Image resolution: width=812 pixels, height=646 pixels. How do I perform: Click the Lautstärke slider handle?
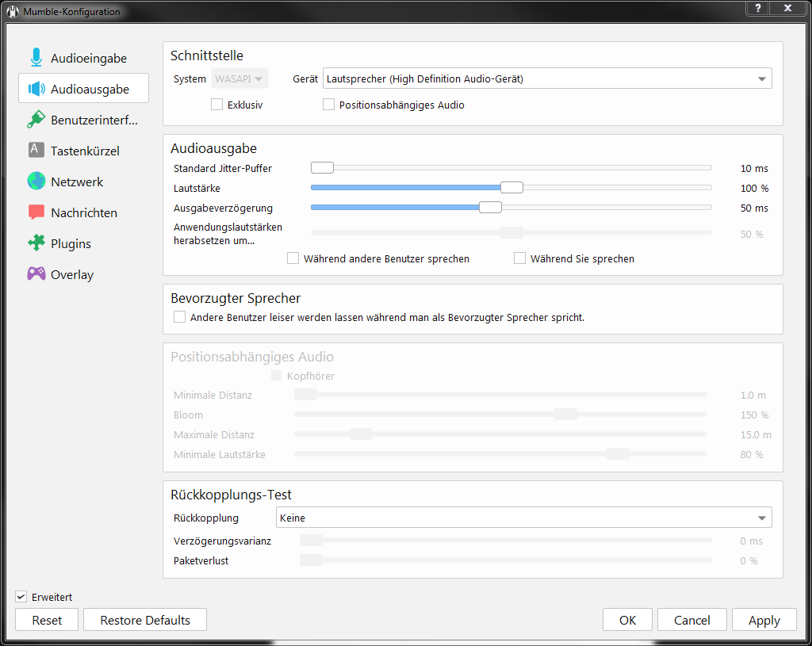[x=511, y=188]
